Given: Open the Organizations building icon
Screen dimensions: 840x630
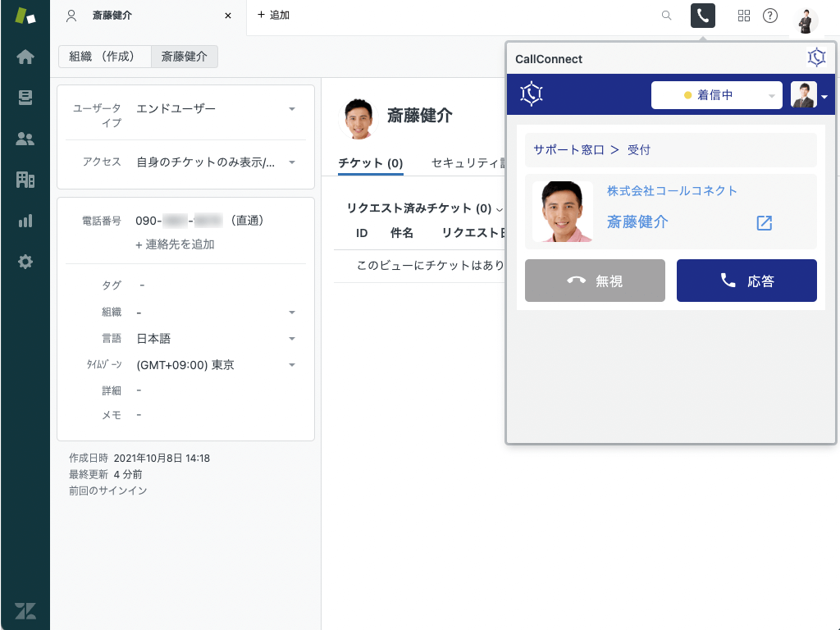Looking at the screenshot, I should (25, 180).
